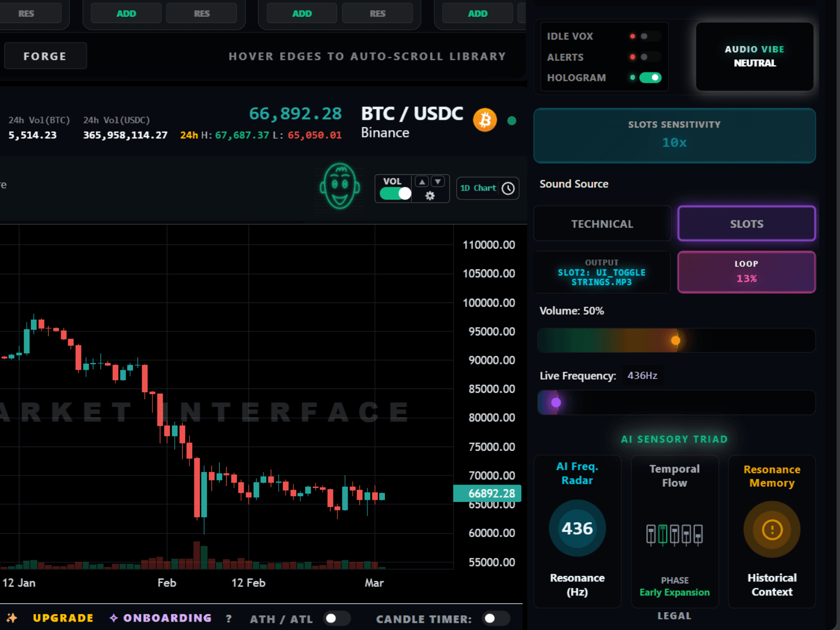Screen dimensions: 840x630
Task: Click the sparkle icon next to Upgrade
Action: [x=12, y=618]
